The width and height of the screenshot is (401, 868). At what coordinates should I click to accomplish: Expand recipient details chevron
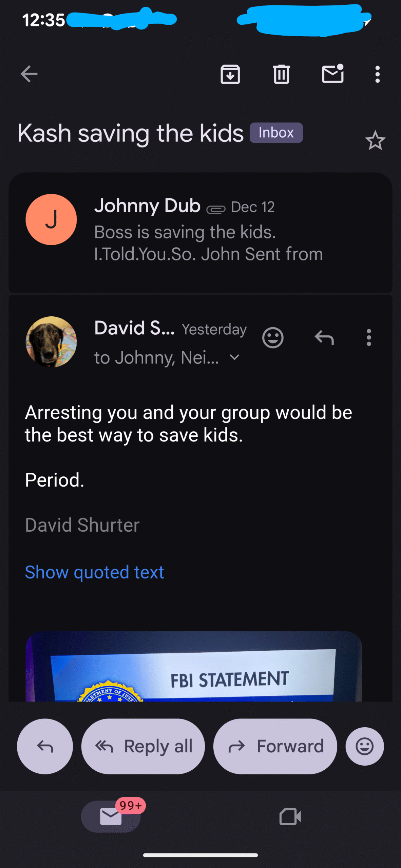[x=234, y=357]
